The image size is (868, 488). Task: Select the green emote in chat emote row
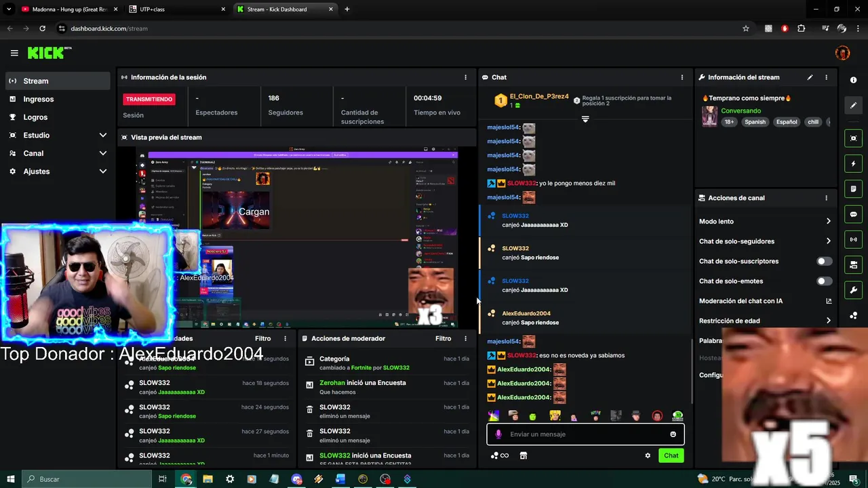click(533, 416)
